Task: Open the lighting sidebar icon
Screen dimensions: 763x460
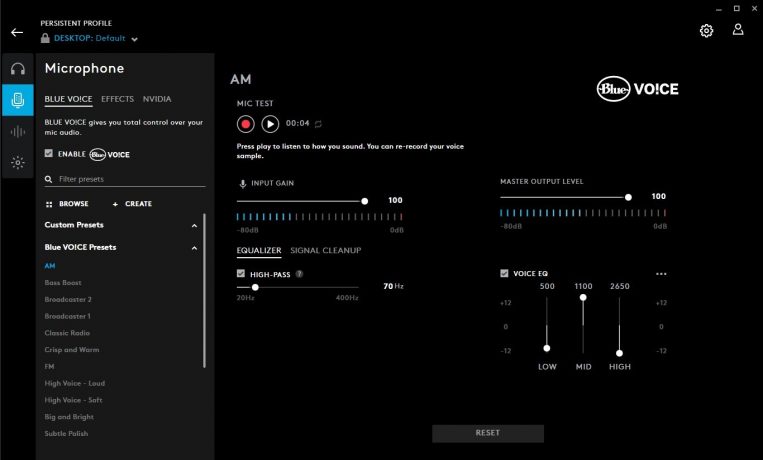Action: [17, 162]
